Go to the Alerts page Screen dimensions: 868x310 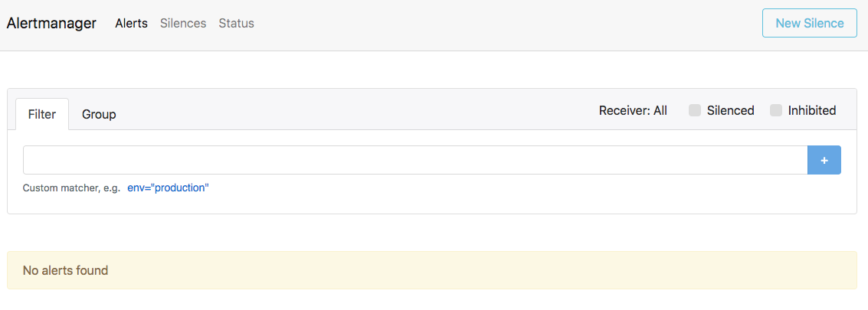coord(131,23)
